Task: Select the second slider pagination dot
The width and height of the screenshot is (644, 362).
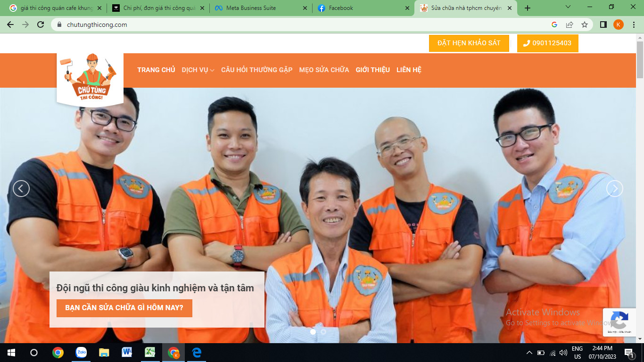Action: coord(323,332)
